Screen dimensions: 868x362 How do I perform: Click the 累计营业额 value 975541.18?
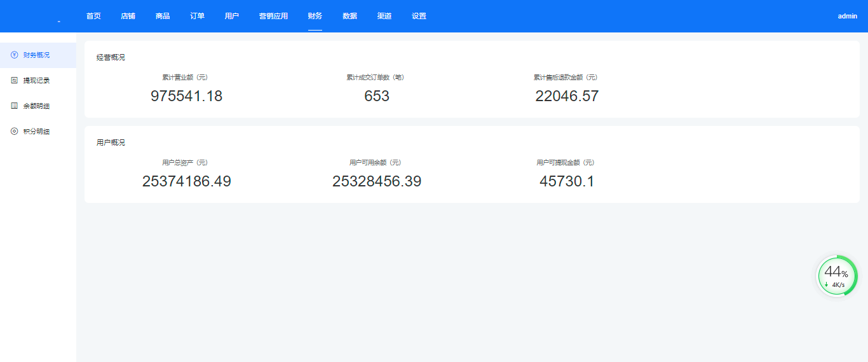186,96
